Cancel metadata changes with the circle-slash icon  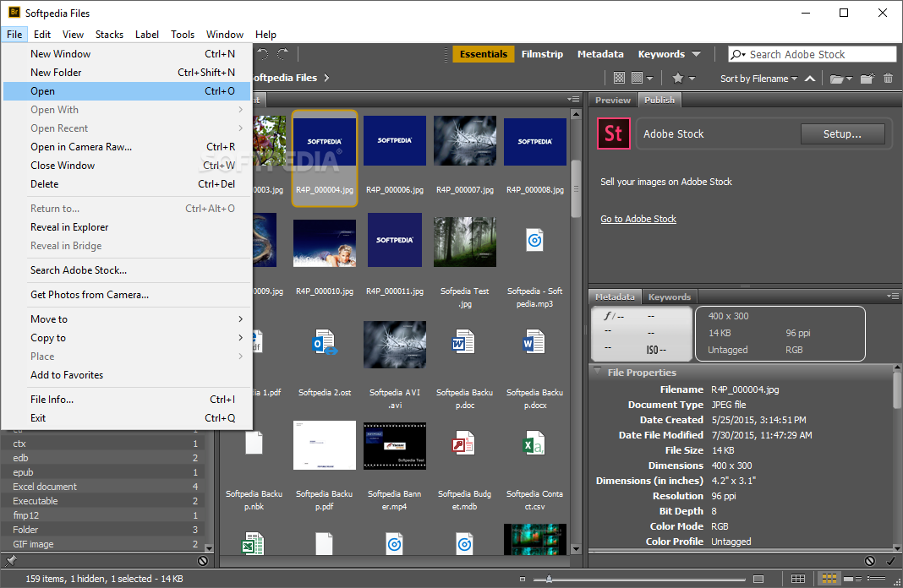869,560
